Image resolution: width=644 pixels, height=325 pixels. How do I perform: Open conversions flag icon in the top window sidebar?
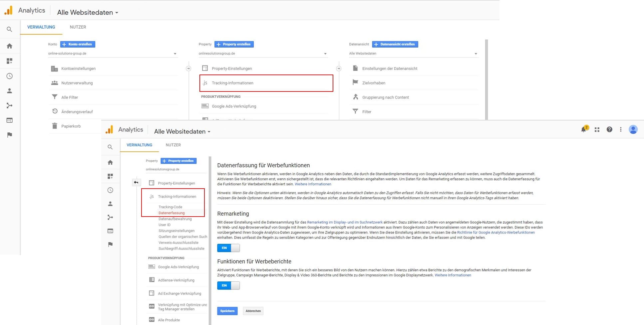tap(9, 135)
